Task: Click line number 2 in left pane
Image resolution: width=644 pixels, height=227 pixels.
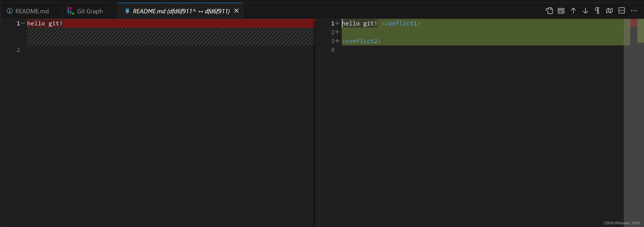Action: pyautogui.click(x=18, y=50)
